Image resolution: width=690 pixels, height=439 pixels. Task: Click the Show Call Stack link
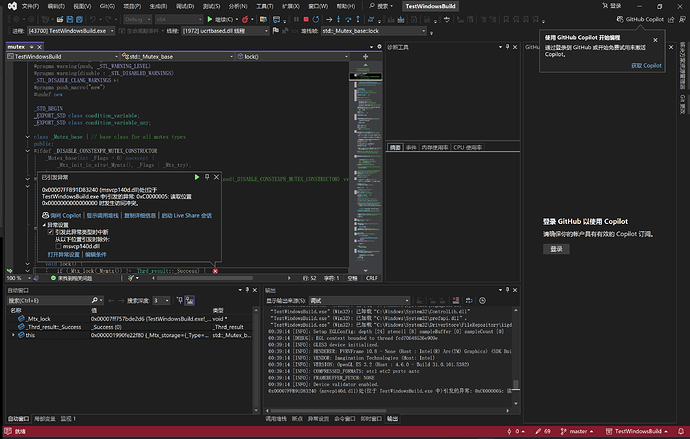click(x=104, y=215)
